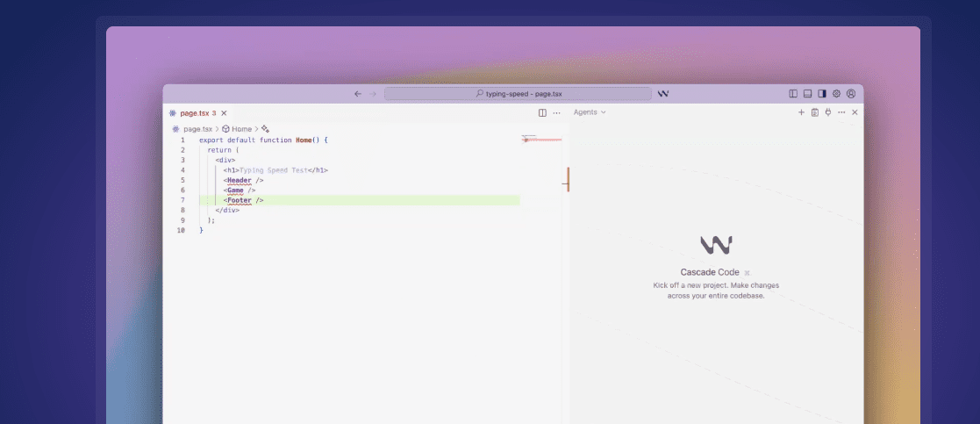Image resolution: width=980 pixels, height=424 pixels.
Task: Start a new Cascade conversation with plus icon
Action: (801, 112)
